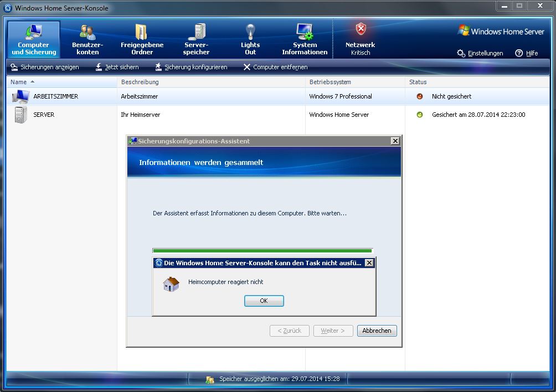Image resolution: width=556 pixels, height=392 pixels.
Task: Open the Computer und Sicherung tab
Action: (x=34, y=39)
